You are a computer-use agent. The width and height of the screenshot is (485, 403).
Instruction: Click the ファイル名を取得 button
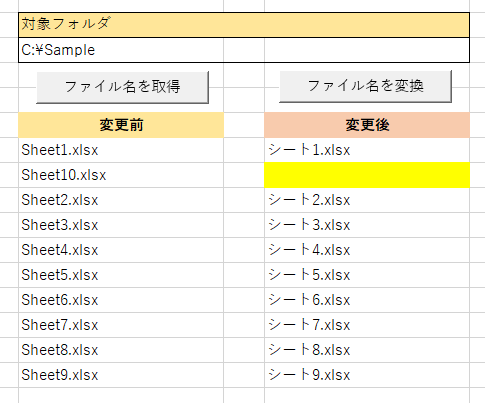[122, 87]
